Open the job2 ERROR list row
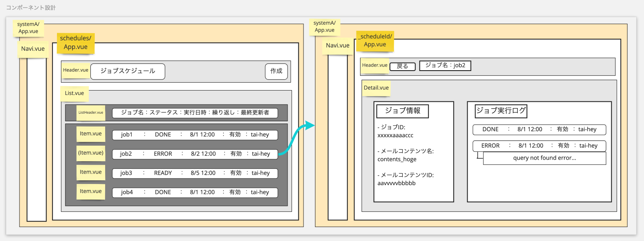 pos(195,154)
